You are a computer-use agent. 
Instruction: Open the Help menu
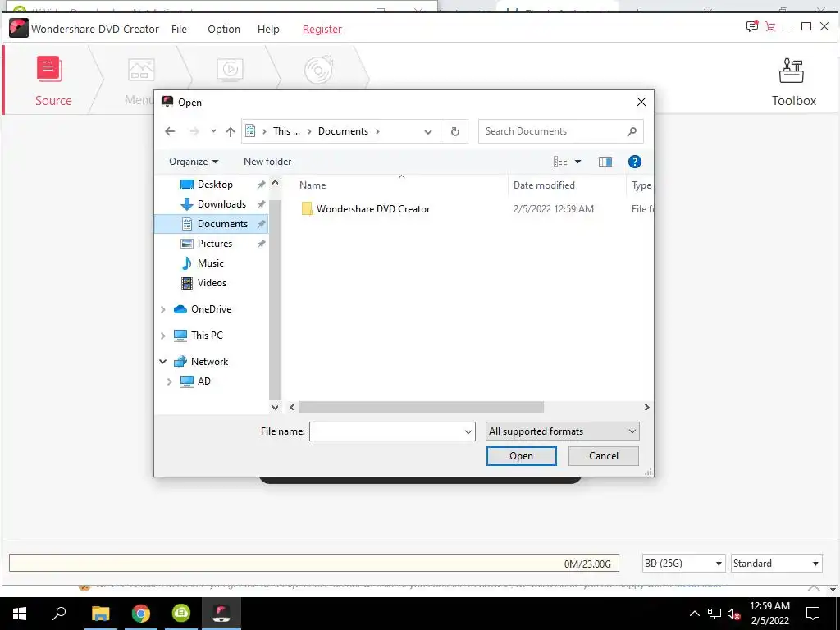(x=268, y=29)
